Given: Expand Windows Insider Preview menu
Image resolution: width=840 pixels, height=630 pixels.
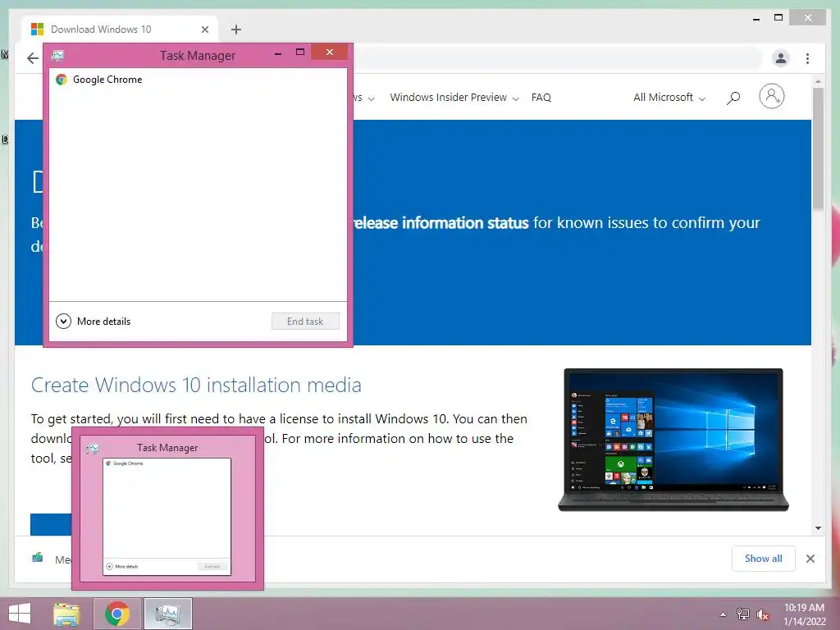Looking at the screenshot, I should point(454,98).
